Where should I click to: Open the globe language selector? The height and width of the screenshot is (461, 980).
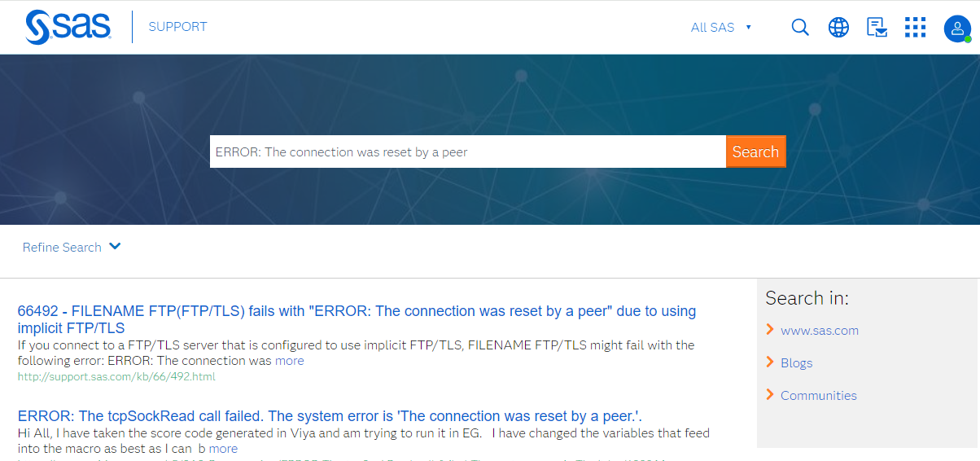pos(838,28)
